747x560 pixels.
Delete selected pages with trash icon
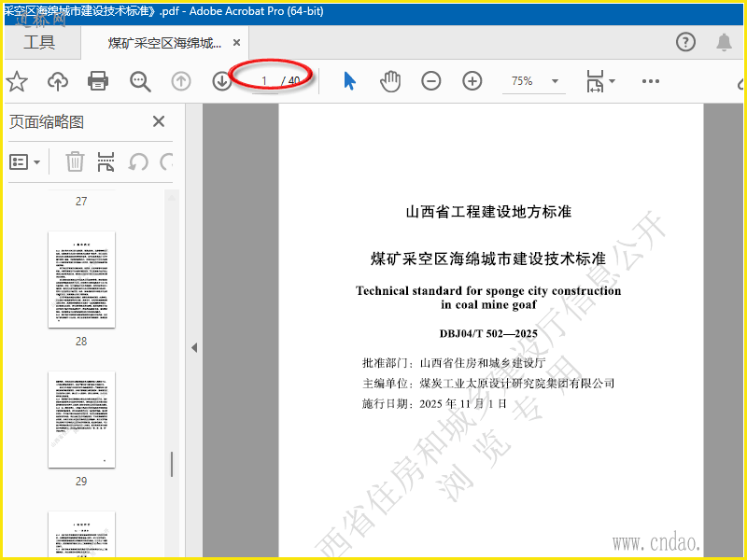[75, 161]
